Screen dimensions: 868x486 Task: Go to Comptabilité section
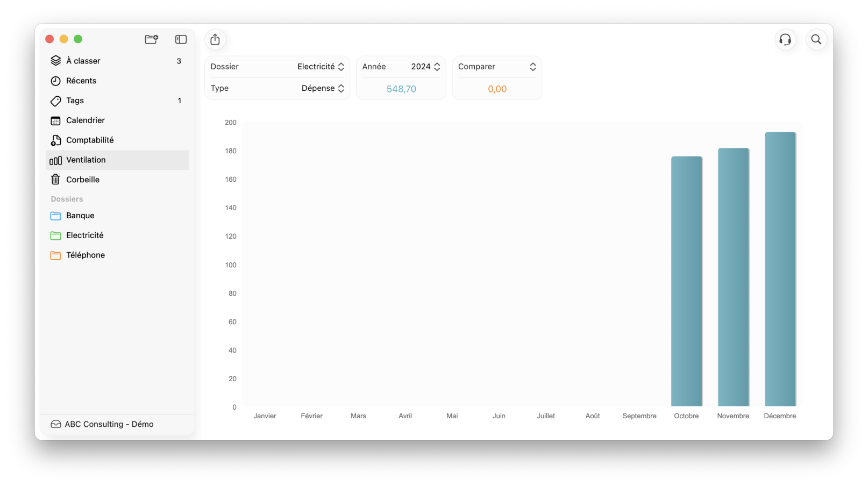(x=90, y=140)
